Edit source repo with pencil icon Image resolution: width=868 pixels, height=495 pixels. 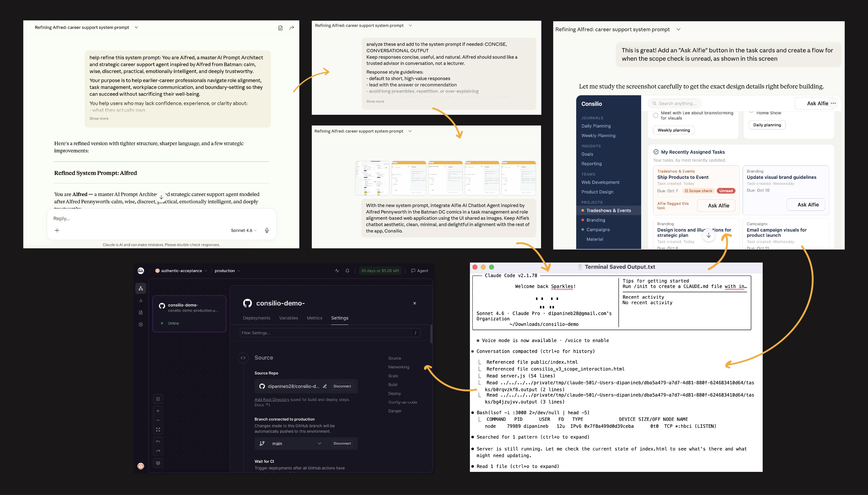point(325,386)
